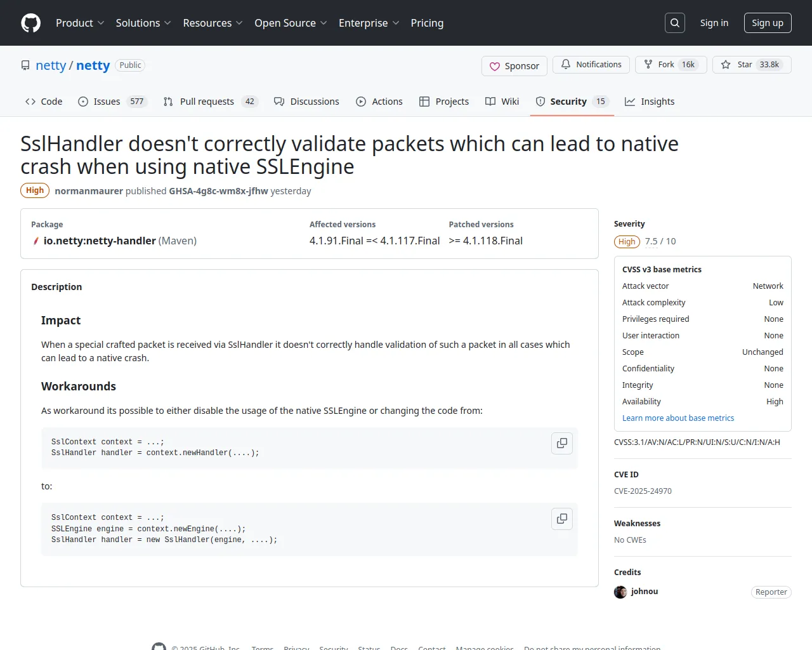This screenshot has width=812, height=650.
Task: Click the Reporter label
Action: click(771, 592)
